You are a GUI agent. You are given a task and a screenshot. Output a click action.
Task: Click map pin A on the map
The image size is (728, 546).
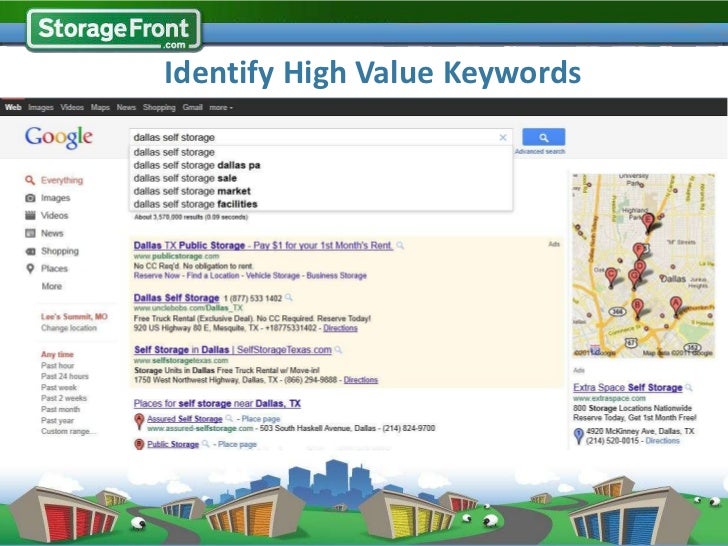(x=676, y=306)
